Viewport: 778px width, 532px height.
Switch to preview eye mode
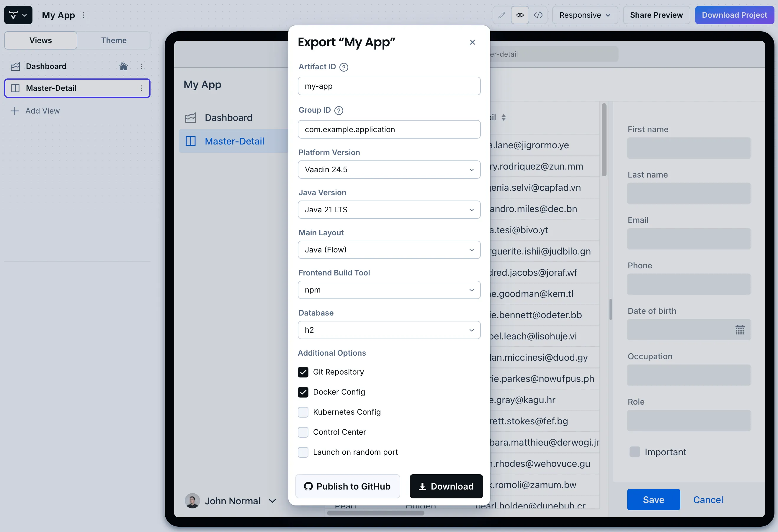point(520,15)
